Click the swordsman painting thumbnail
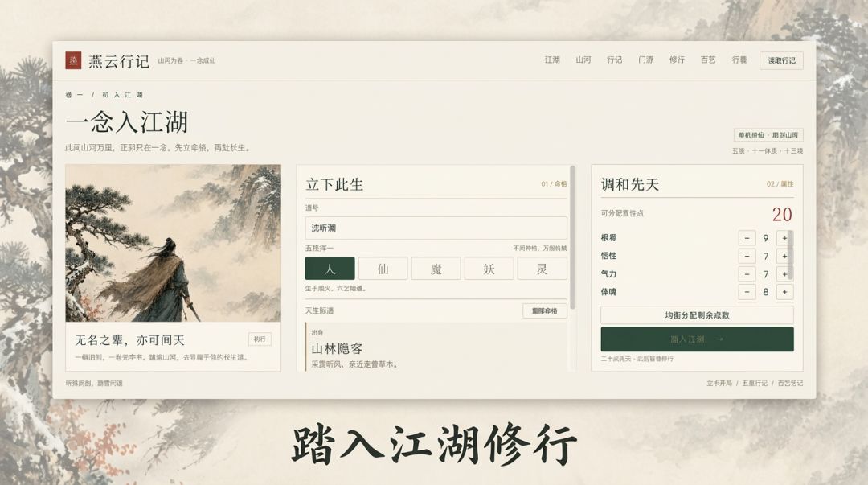This screenshot has width=868, height=485. click(x=174, y=243)
